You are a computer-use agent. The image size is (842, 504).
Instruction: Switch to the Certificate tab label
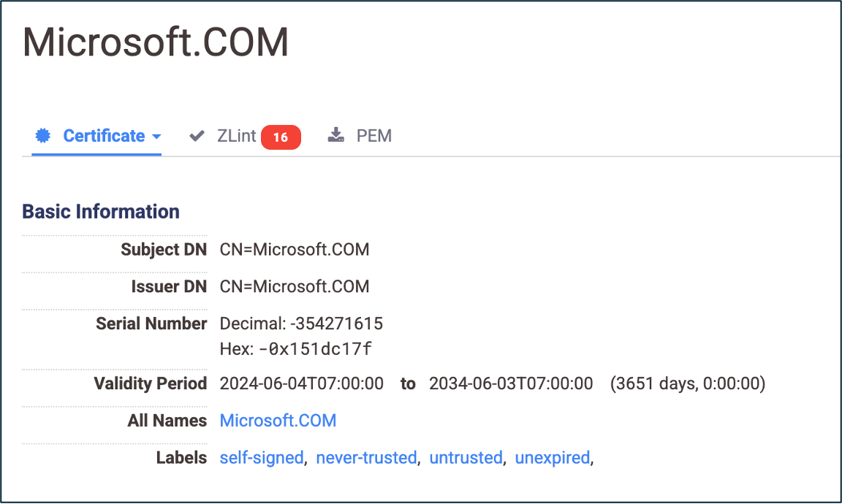point(104,136)
